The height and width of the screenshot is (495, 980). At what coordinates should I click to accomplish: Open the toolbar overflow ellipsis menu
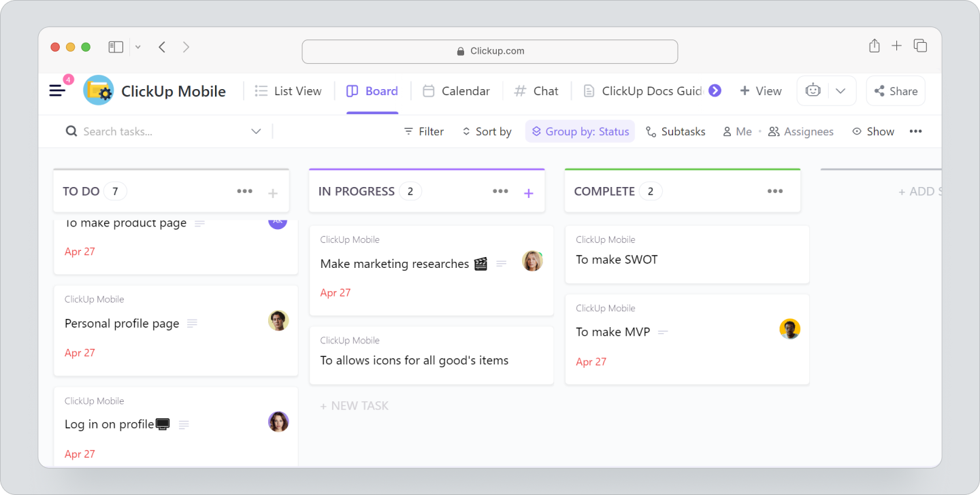pyautogui.click(x=915, y=131)
